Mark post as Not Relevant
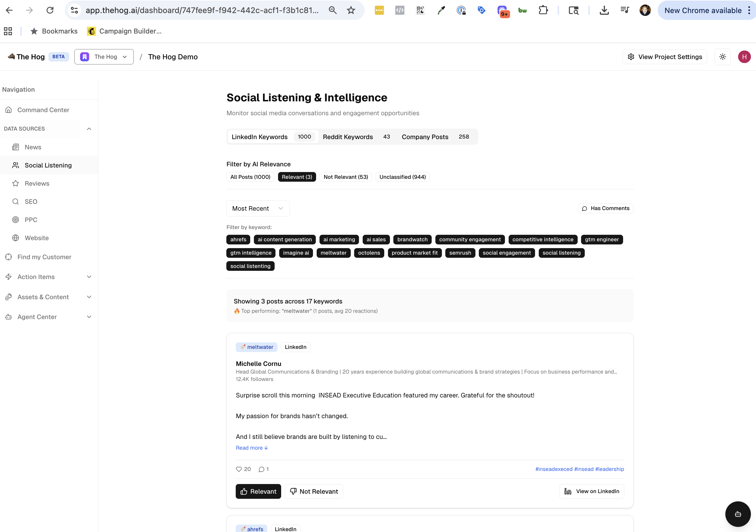Screen dimensions: 756x532 (x=314, y=491)
